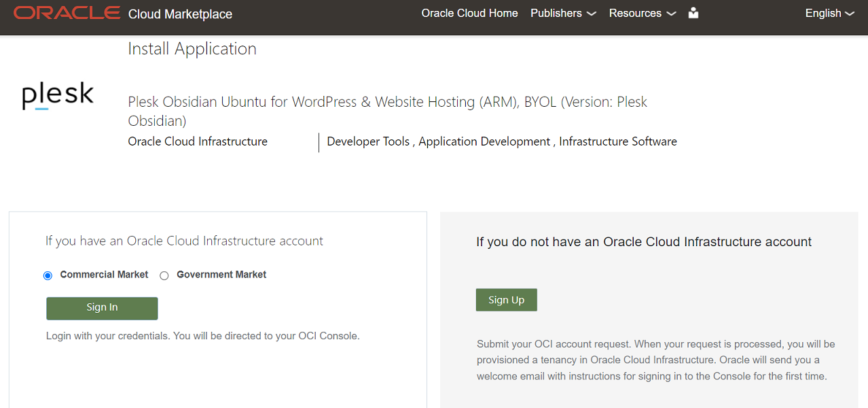This screenshot has height=408, width=868.
Task: Click the no-account panel heading text
Action: 643,241
